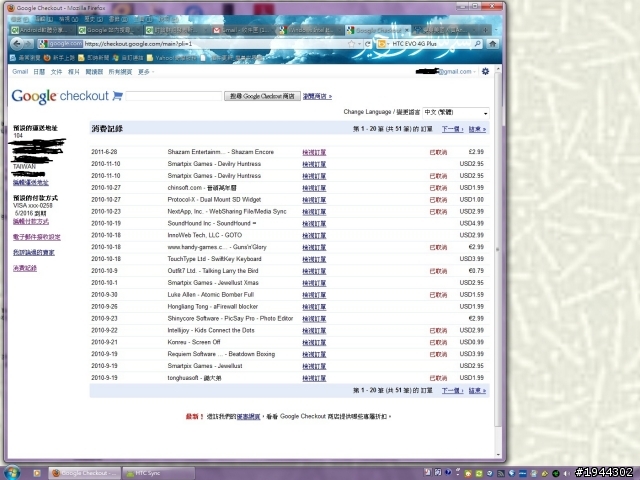Click the volume speaker tray icon

click(x=566, y=473)
